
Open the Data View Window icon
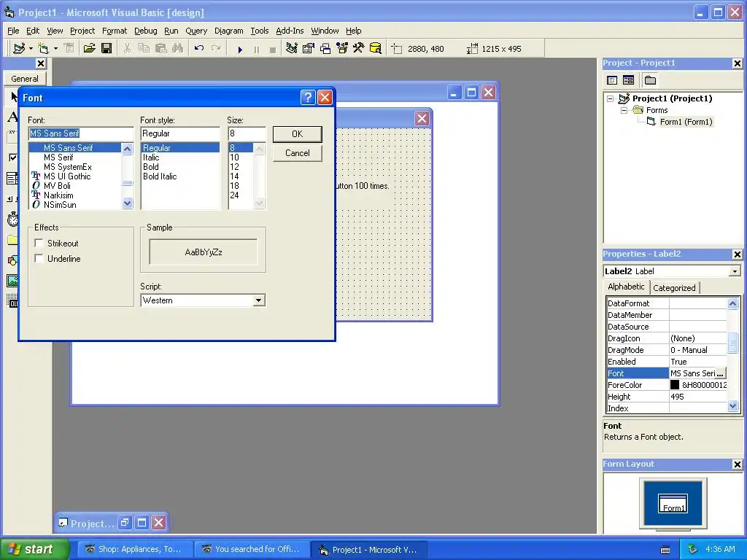(x=376, y=49)
